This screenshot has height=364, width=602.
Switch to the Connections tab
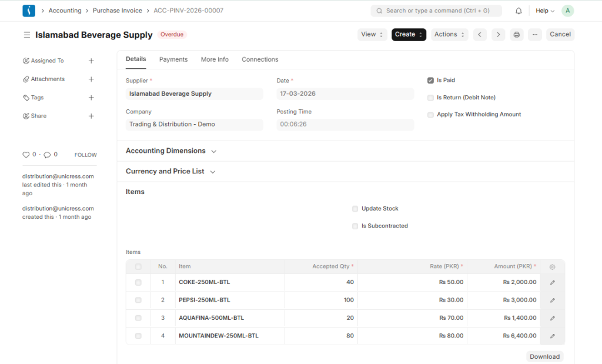260,59
